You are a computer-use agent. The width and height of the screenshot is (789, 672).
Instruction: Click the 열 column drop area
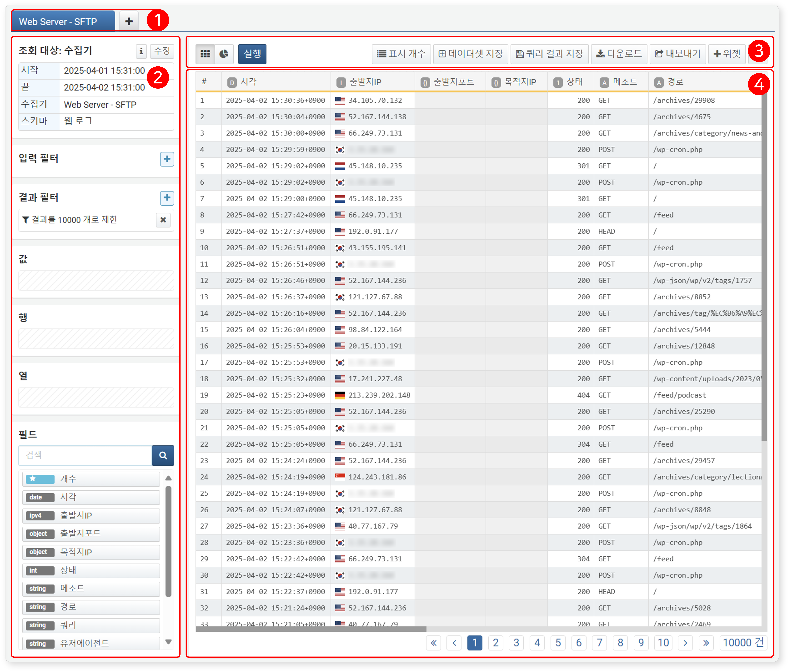96,397
